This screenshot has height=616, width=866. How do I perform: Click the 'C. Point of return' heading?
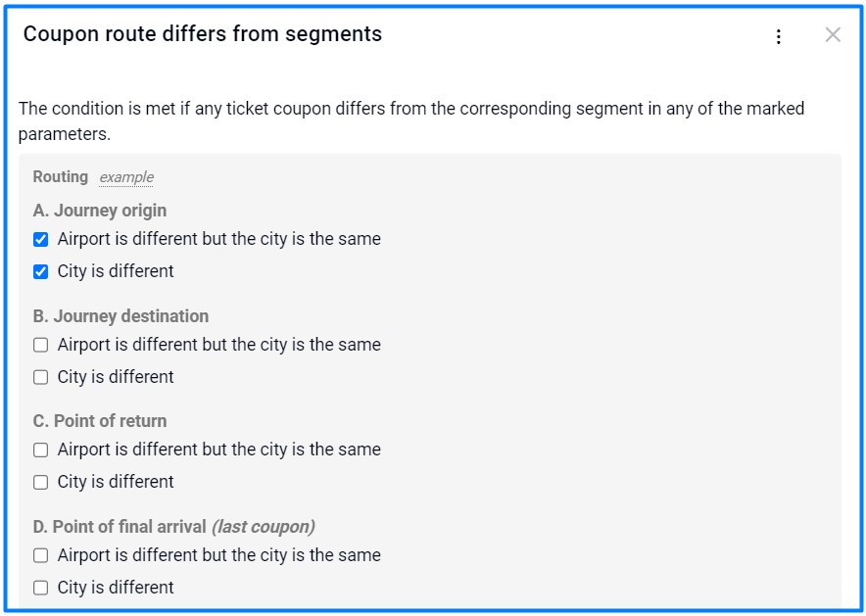tap(100, 421)
